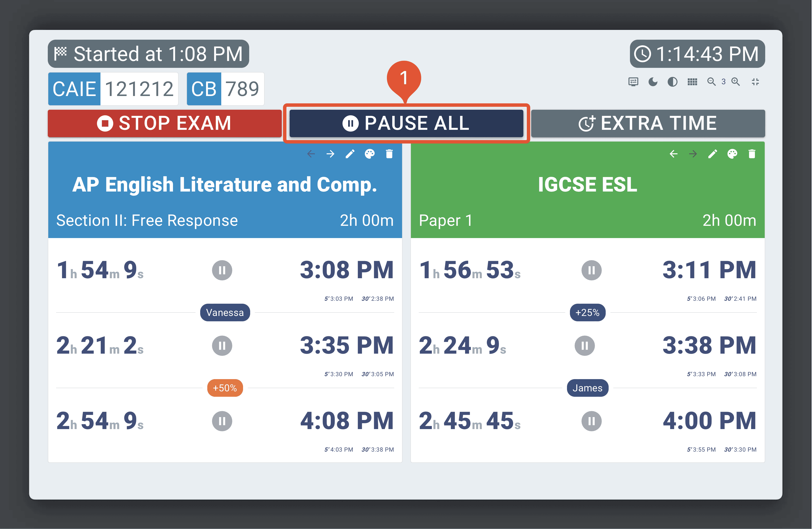Open the presentation display settings icon
The width and height of the screenshot is (812, 529).
tap(633, 82)
